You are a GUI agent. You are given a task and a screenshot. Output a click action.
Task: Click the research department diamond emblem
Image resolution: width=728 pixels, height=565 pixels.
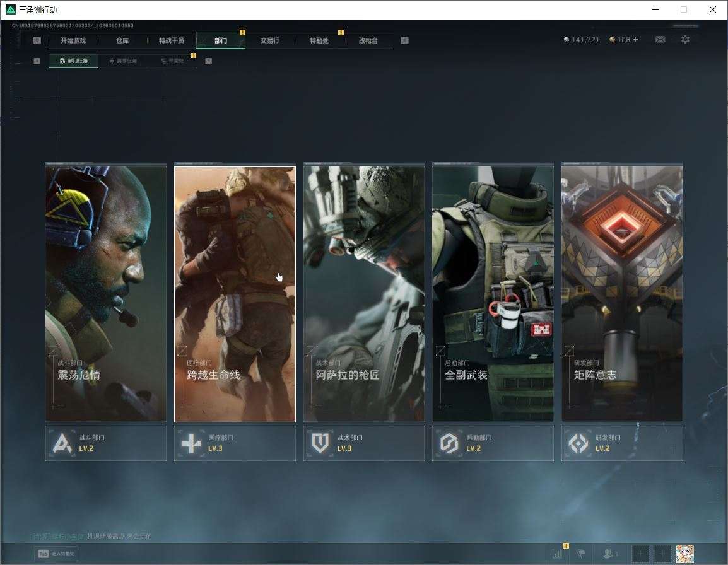tap(578, 443)
